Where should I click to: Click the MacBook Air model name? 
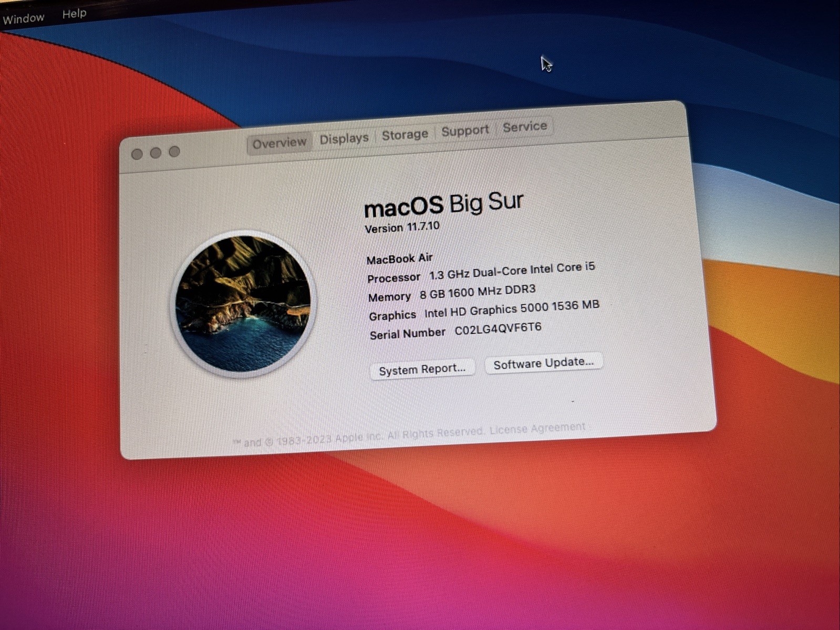pyautogui.click(x=400, y=259)
